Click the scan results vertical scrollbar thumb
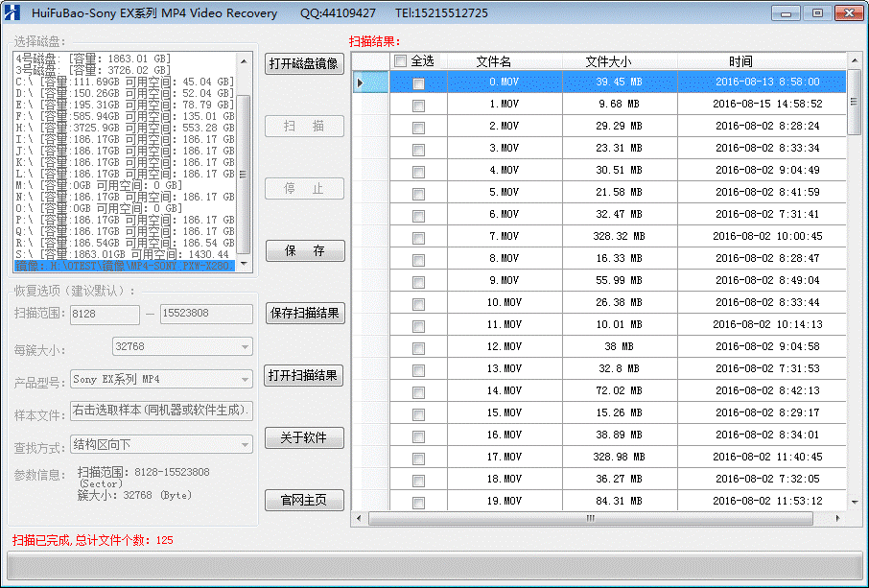The height and width of the screenshot is (588, 869). tap(855, 102)
